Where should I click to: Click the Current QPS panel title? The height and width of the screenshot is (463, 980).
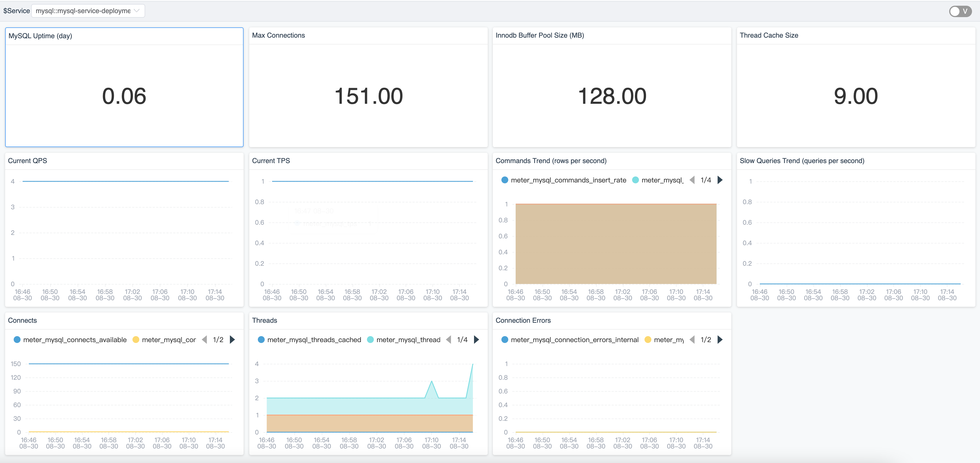coord(27,161)
